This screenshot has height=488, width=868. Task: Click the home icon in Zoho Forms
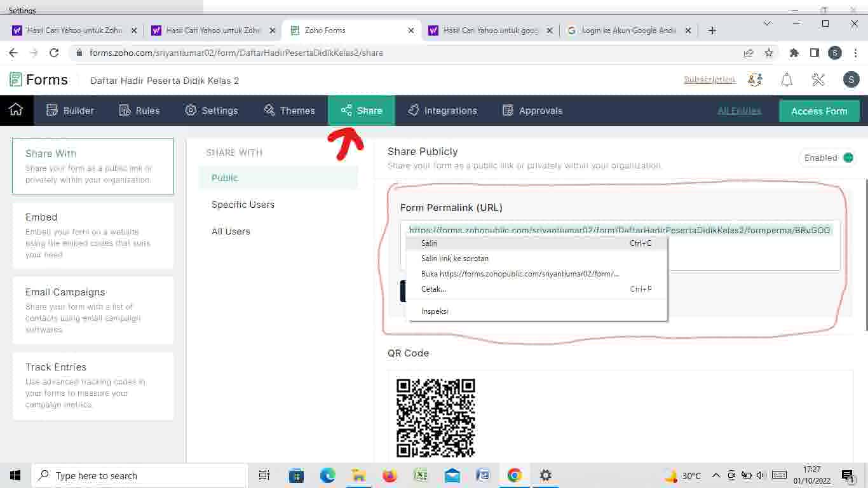tap(16, 110)
